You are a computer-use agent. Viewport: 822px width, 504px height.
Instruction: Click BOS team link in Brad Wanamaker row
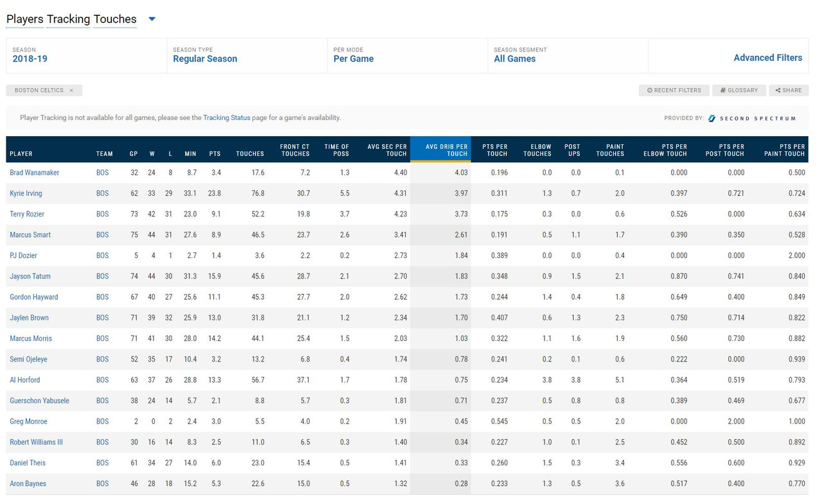[x=103, y=173]
